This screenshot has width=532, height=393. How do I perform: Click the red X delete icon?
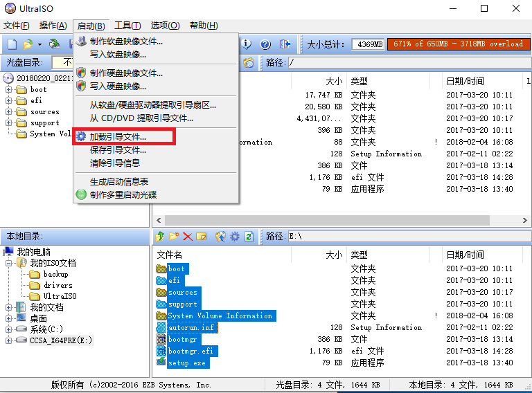tap(188, 237)
